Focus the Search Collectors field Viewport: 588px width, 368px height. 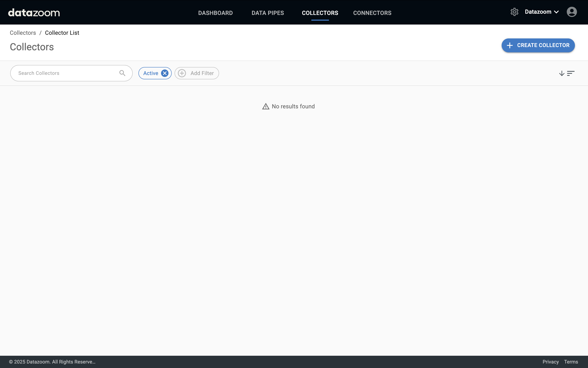(71, 73)
